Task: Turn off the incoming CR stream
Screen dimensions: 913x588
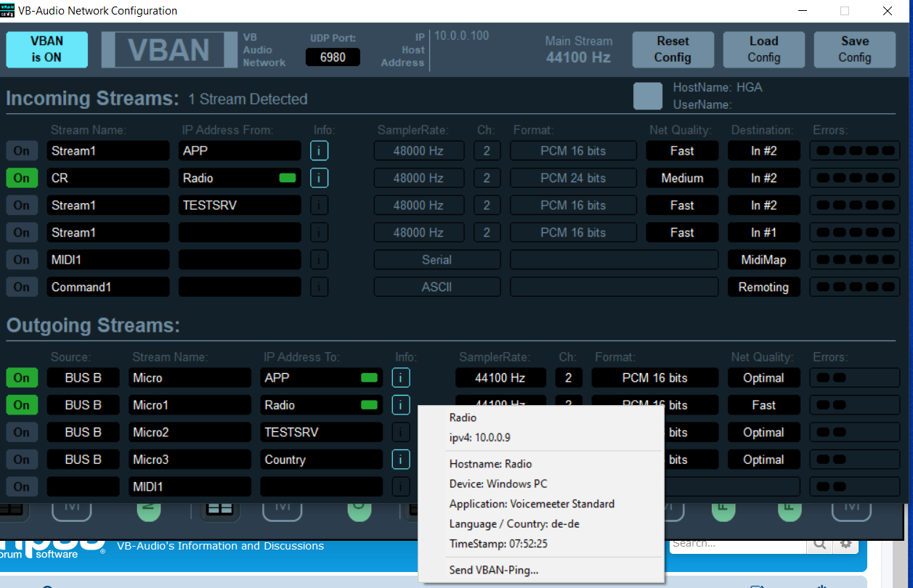Action: point(22,178)
